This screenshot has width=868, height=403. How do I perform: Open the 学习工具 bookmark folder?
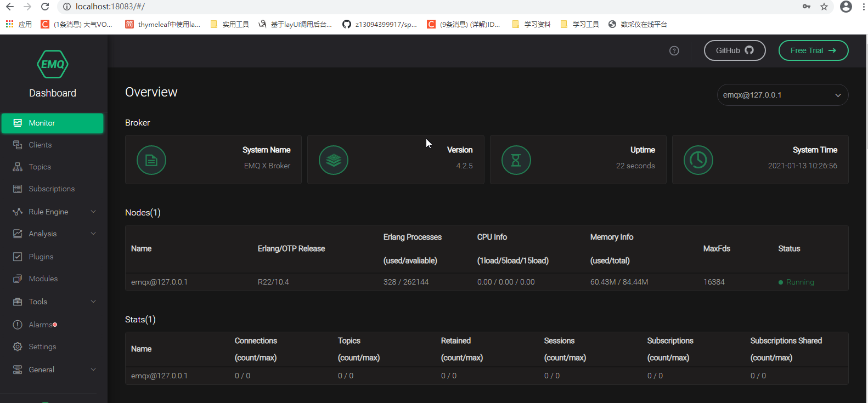(x=579, y=24)
